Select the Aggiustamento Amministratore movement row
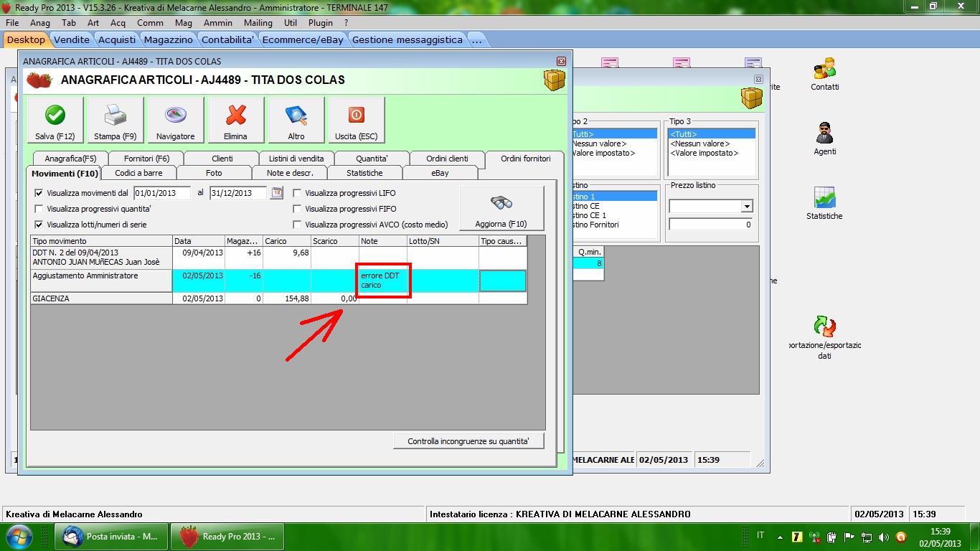The width and height of the screenshot is (980, 551). (x=278, y=281)
